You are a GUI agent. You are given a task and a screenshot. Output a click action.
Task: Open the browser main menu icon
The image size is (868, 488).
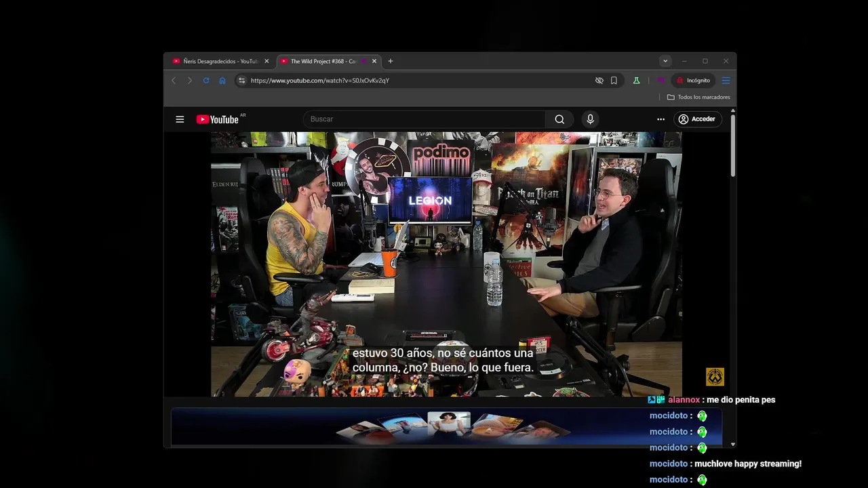[726, 81]
